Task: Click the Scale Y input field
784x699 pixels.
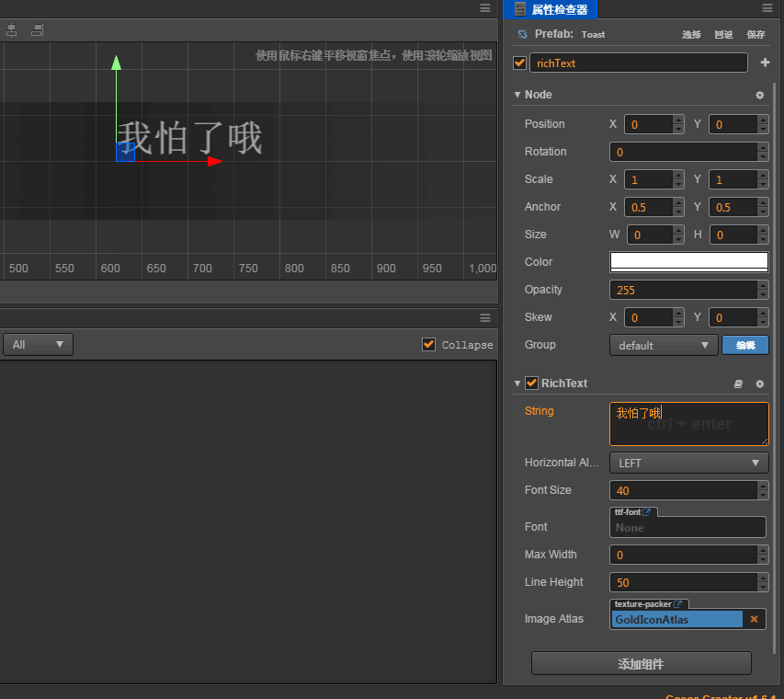Action: click(733, 179)
